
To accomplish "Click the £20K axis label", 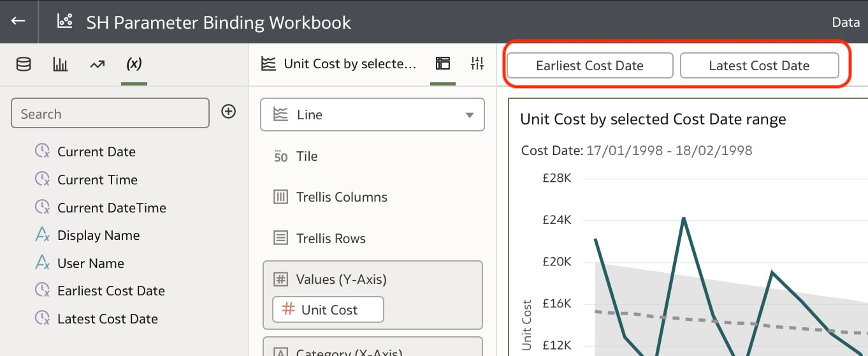I will (x=556, y=262).
